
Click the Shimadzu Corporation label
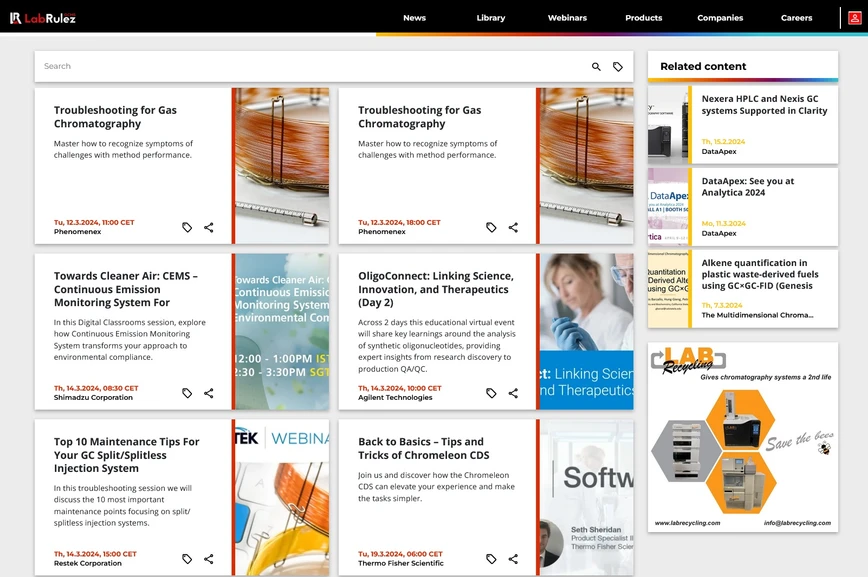point(93,398)
